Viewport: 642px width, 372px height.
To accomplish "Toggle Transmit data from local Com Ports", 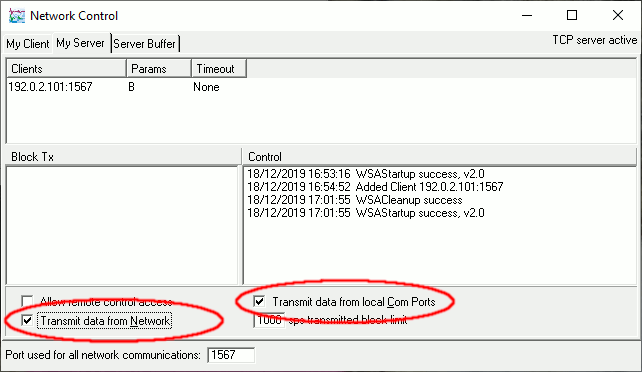I will (x=259, y=302).
